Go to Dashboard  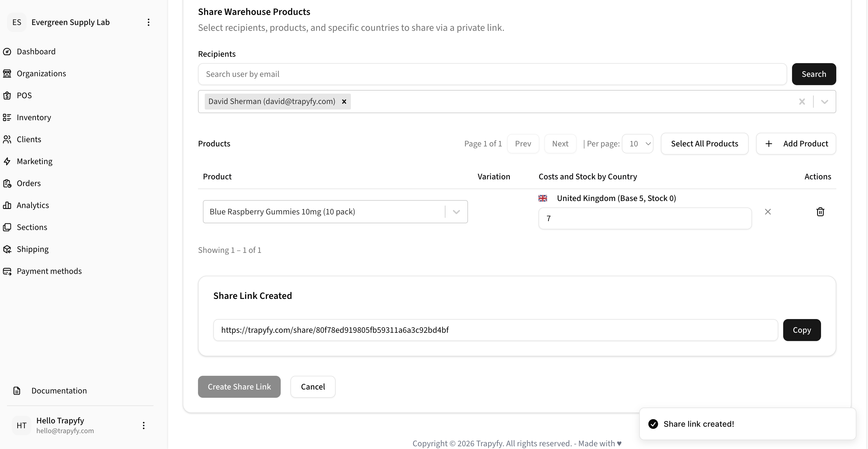point(36,52)
